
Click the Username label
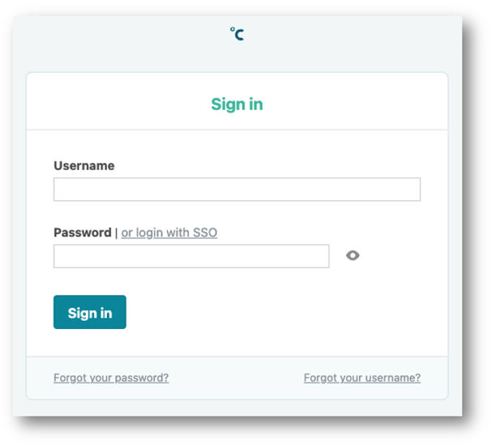84,165
